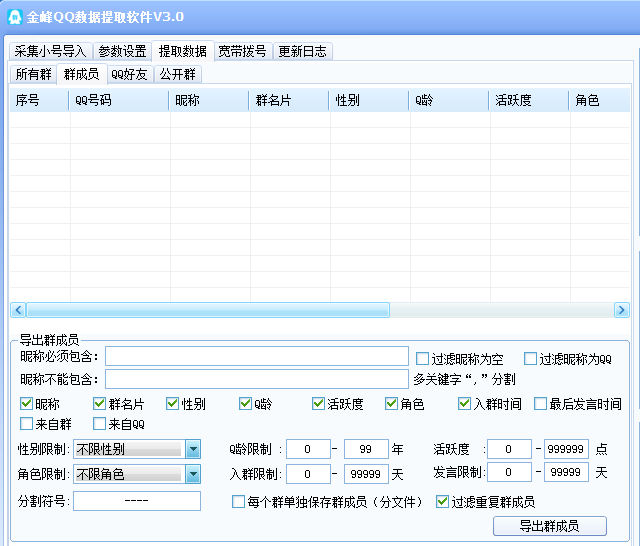This screenshot has width=640, height=546.
Task: Uncheck the 群名片 export checkbox
Action: [x=99, y=404]
